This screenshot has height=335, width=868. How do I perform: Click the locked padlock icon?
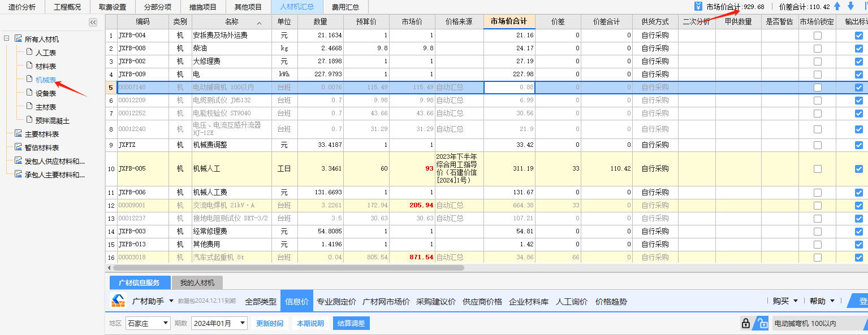746,324
